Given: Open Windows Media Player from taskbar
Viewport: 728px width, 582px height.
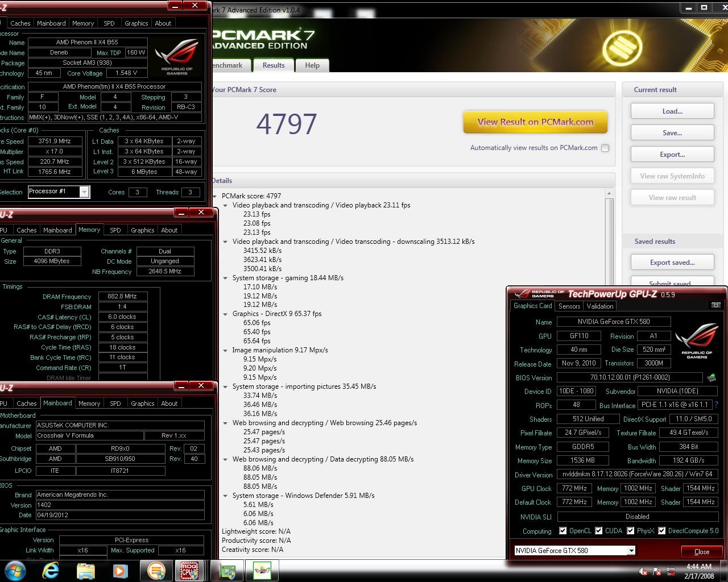Looking at the screenshot, I should [x=120, y=571].
